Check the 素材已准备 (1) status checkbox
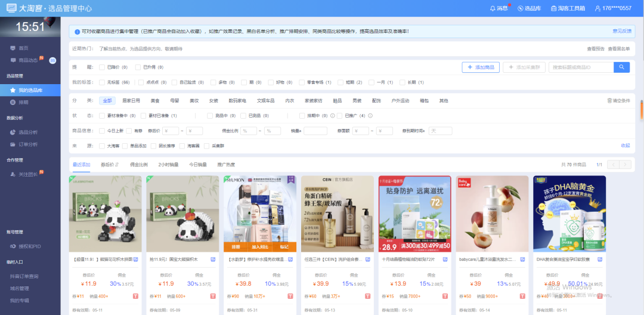Viewport: 644px width, 315px height. click(143, 116)
